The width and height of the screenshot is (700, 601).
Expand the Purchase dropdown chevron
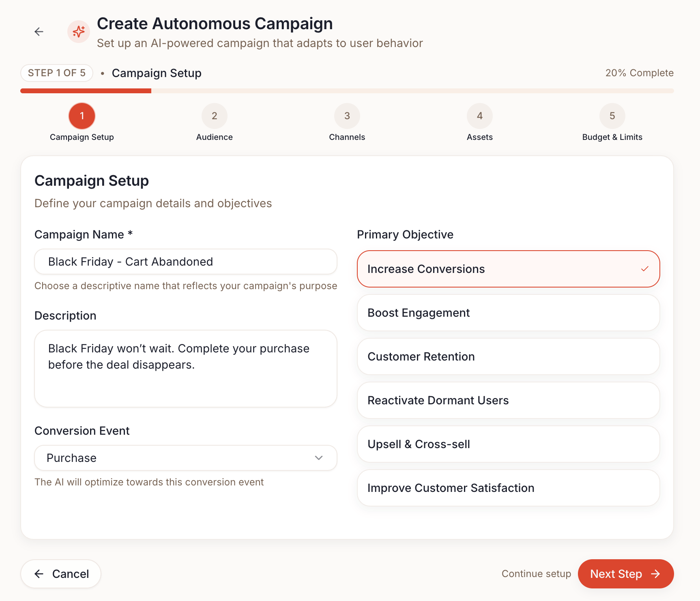pos(319,458)
